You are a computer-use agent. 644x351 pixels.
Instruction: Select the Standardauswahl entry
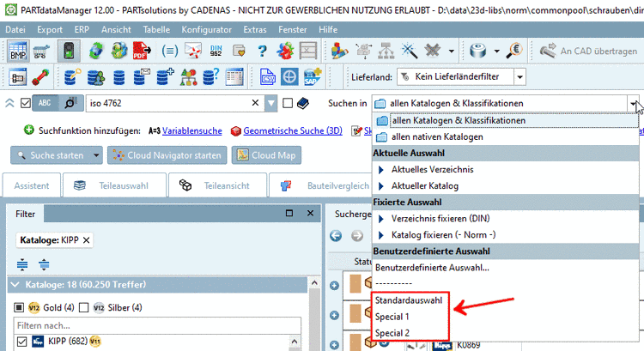(409, 300)
